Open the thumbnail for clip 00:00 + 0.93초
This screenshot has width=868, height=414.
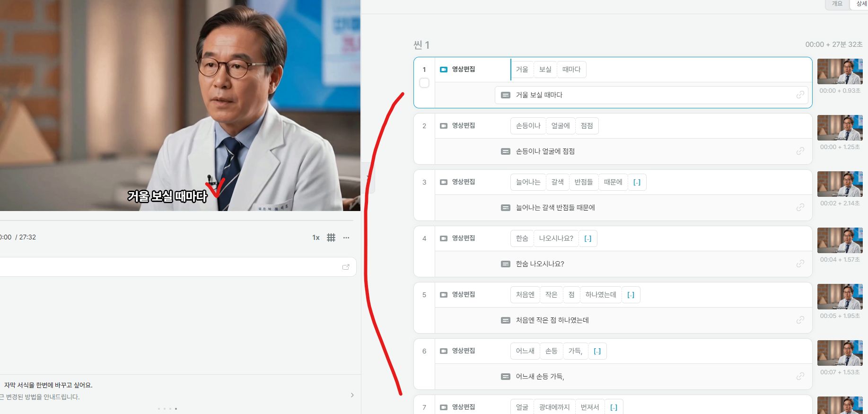pos(840,71)
